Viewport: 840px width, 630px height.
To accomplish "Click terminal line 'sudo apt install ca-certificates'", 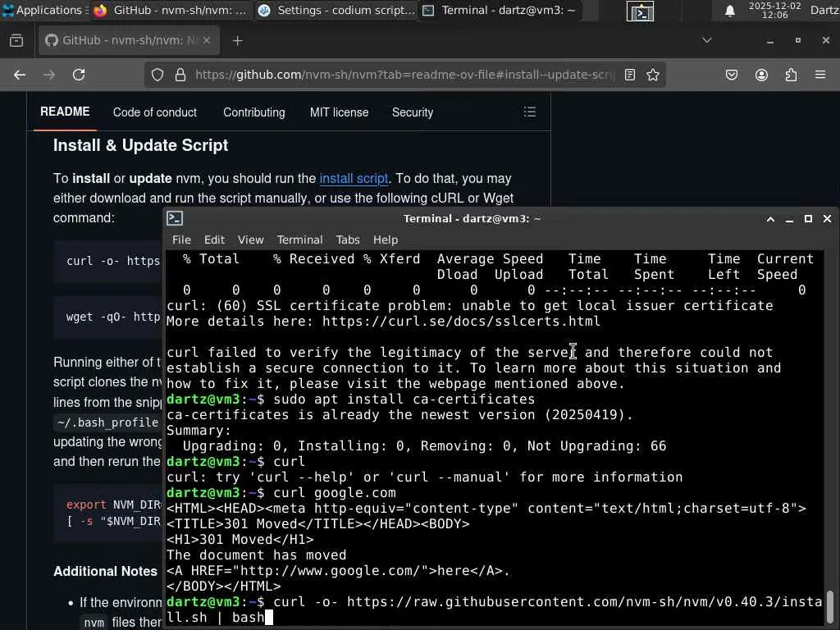I will tap(404, 399).
